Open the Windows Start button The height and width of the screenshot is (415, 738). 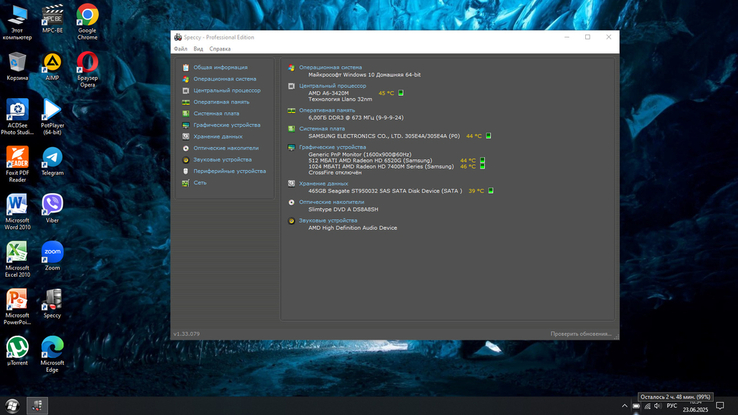12,406
